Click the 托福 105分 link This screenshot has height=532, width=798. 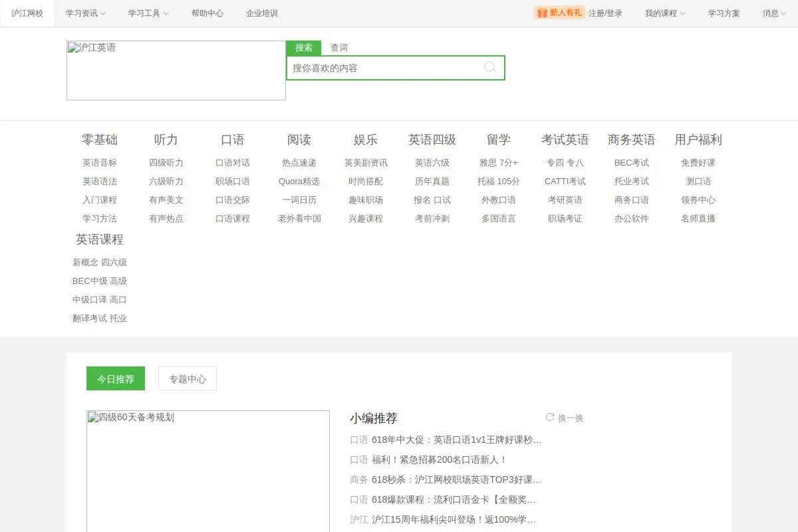tap(499, 182)
